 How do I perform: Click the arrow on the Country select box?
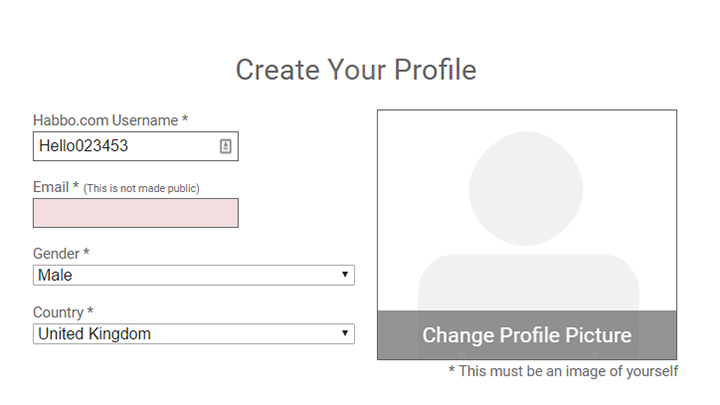tap(344, 334)
